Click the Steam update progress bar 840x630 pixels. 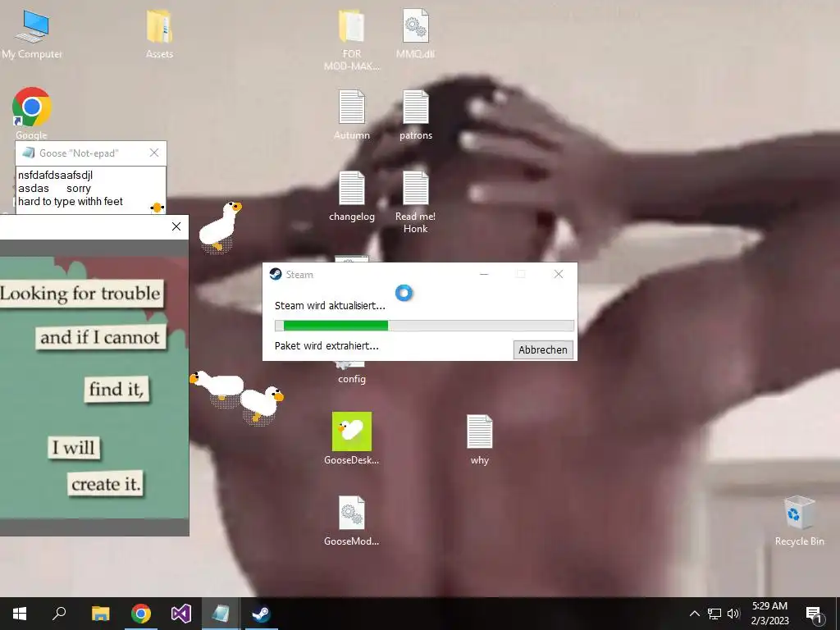pyautogui.click(x=424, y=326)
